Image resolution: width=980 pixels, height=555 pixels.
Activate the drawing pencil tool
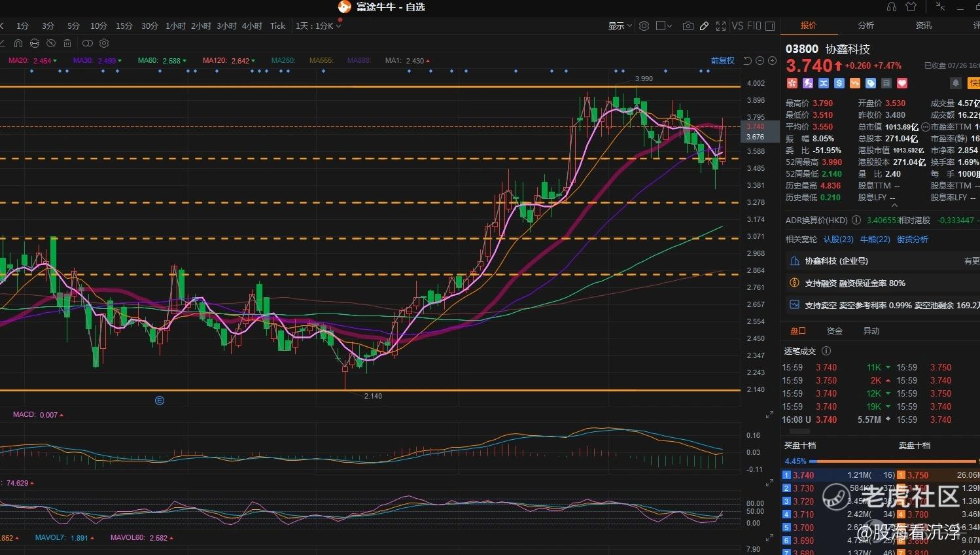(704, 26)
